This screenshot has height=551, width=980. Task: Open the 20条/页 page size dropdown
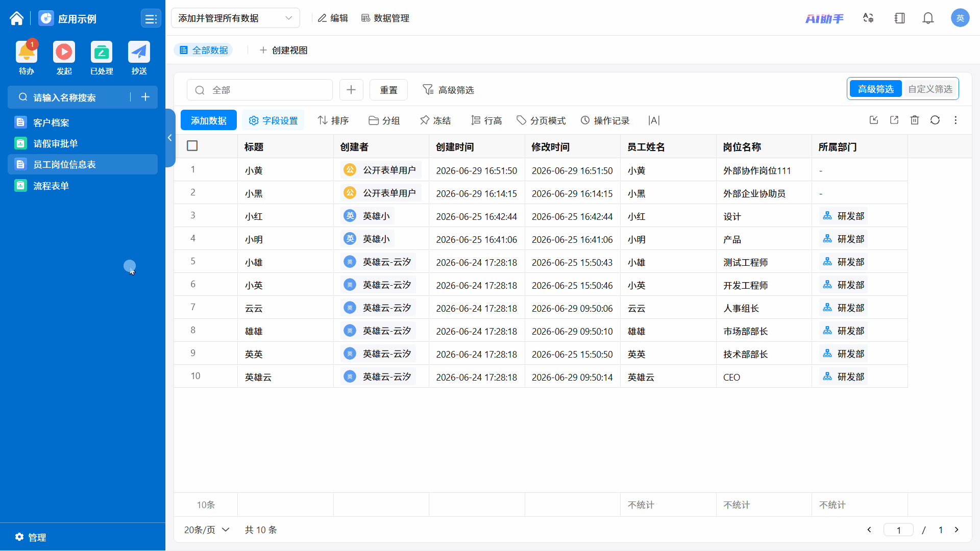(x=207, y=530)
